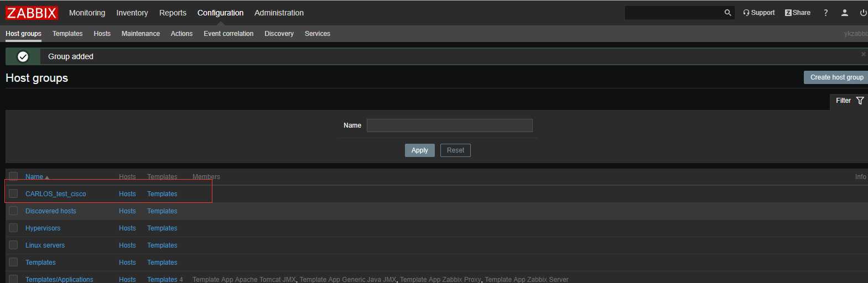The width and height of the screenshot is (868, 283).
Task: Open the Linux servers group link
Action: pos(45,245)
